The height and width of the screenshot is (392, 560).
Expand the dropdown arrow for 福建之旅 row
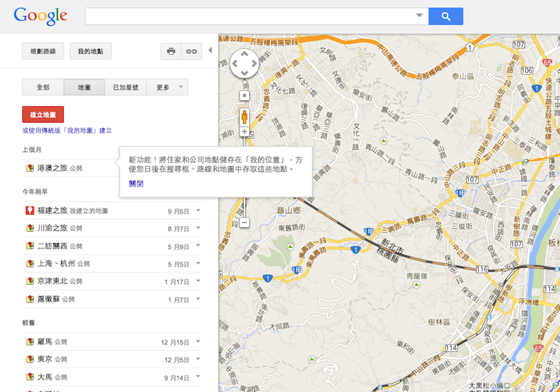pos(198,210)
